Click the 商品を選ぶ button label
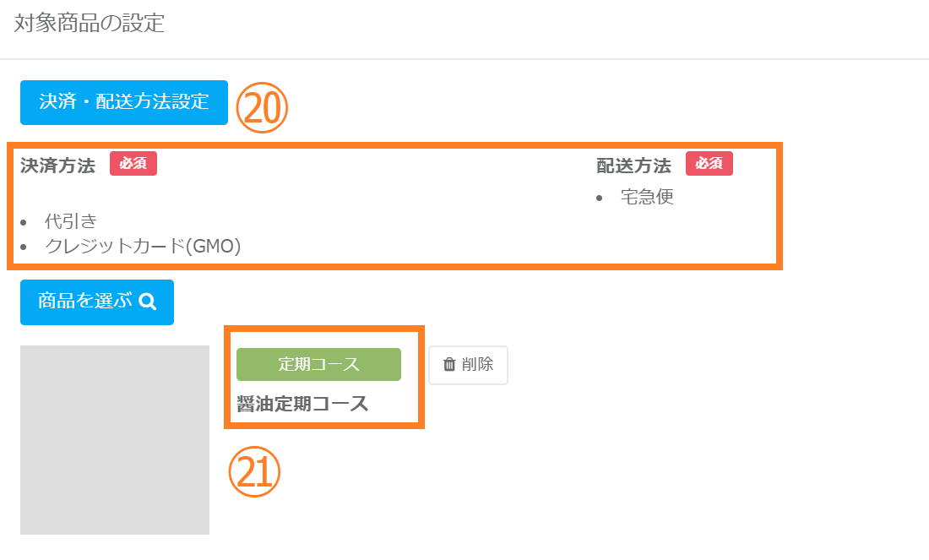929x560 pixels. (85, 302)
